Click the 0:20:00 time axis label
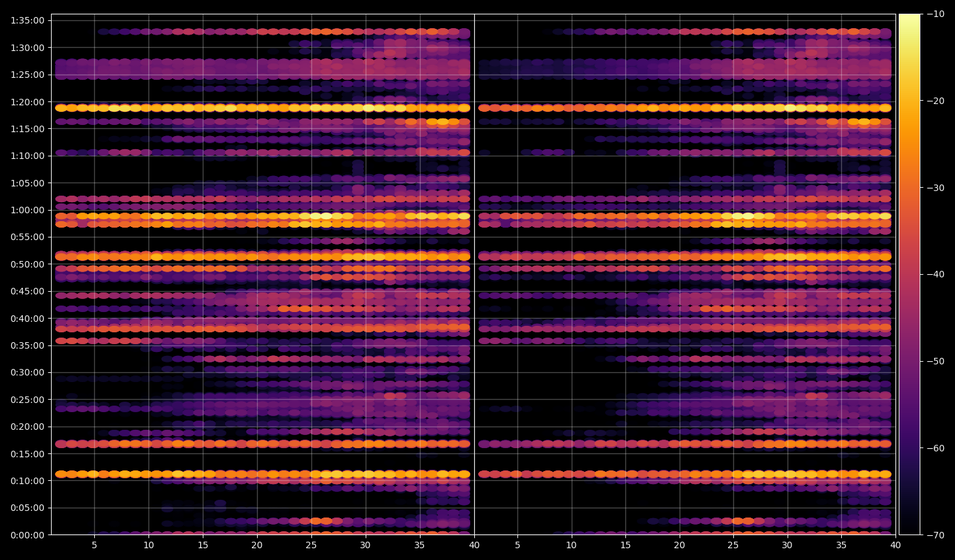Viewport: 955px width, 560px height. coord(27,427)
